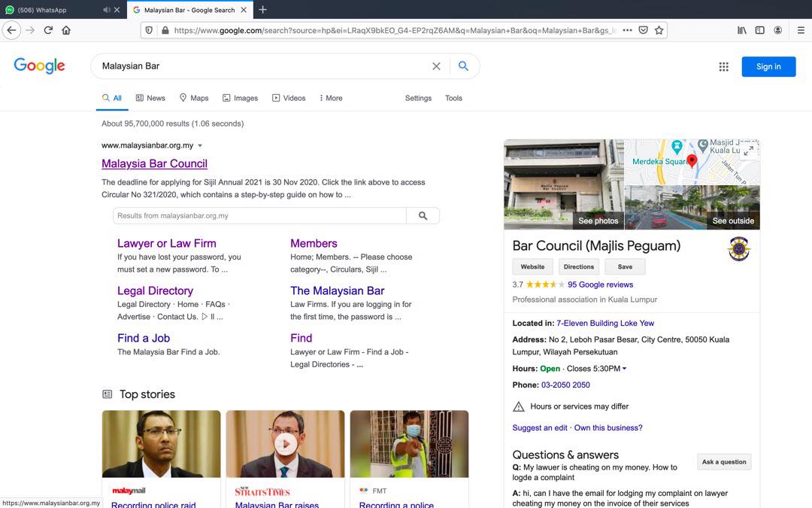This screenshot has height=508, width=812.
Task: Open the Members sitelink
Action: 314,243
